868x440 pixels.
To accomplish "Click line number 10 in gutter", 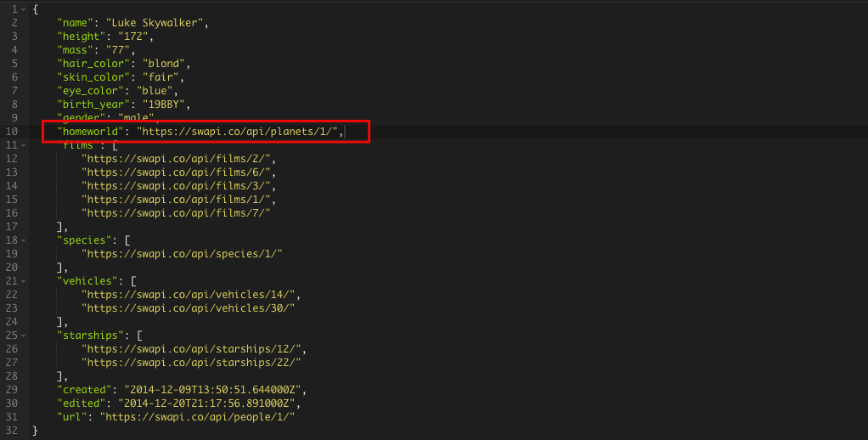I will click(11, 132).
